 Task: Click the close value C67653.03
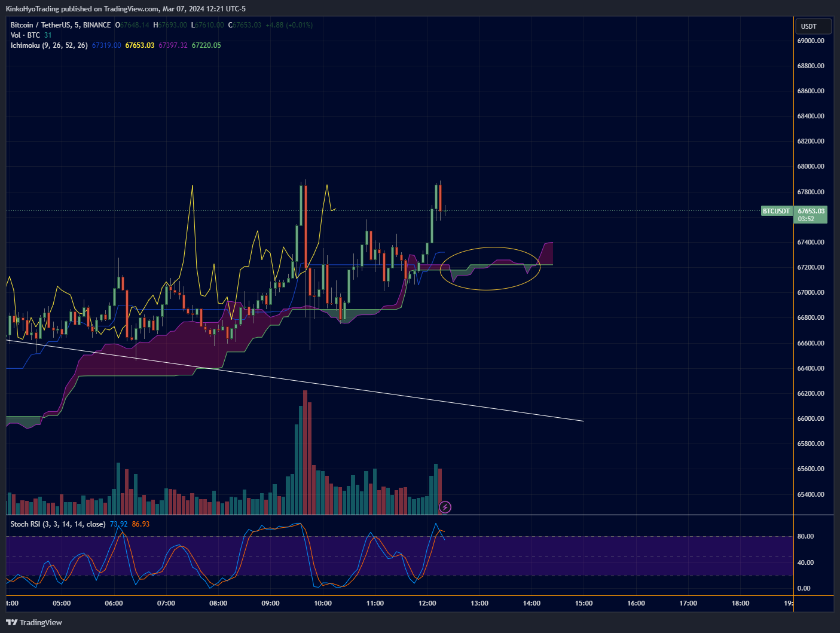click(x=245, y=25)
